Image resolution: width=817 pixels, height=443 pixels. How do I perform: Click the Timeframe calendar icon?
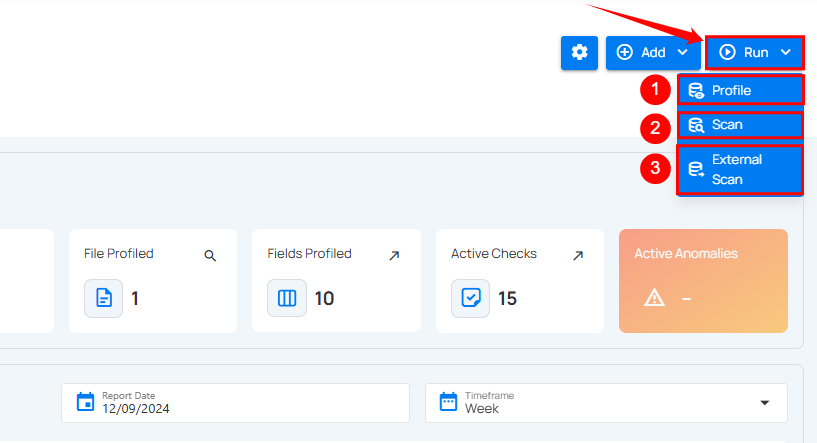[448, 403]
